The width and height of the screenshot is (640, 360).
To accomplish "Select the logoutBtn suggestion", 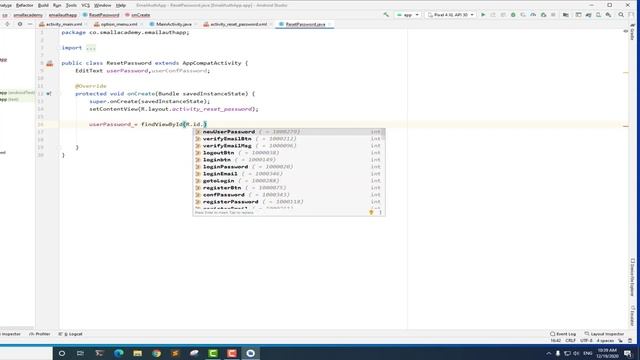I will coord(289,153).
